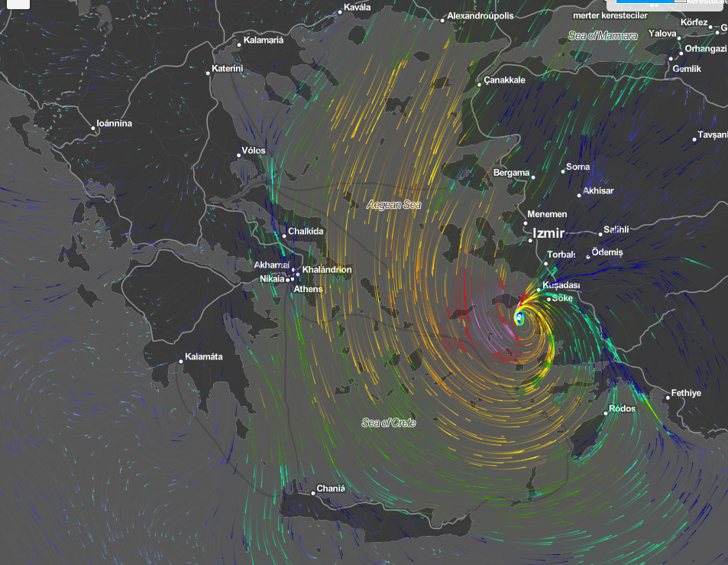This screenshot has height=565, width=728.
Task: Click the Katerini city marker
Action: (208, 73)
